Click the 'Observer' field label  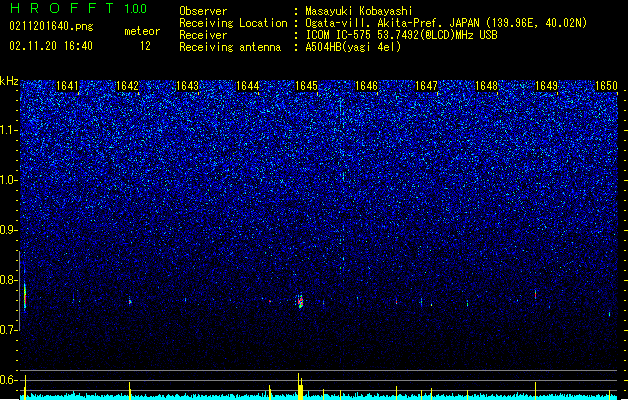203,11
